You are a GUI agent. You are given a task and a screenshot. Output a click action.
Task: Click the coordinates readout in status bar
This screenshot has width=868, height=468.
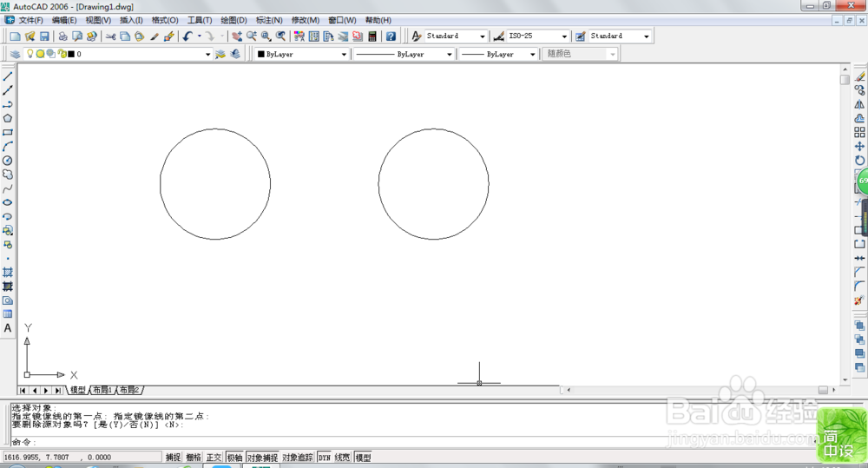click(x=82, y=458)
